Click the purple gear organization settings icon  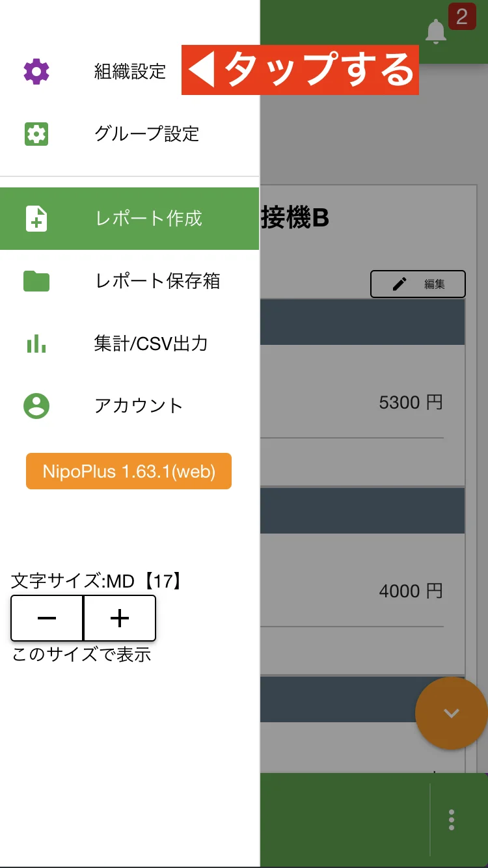tap(36, 71)
